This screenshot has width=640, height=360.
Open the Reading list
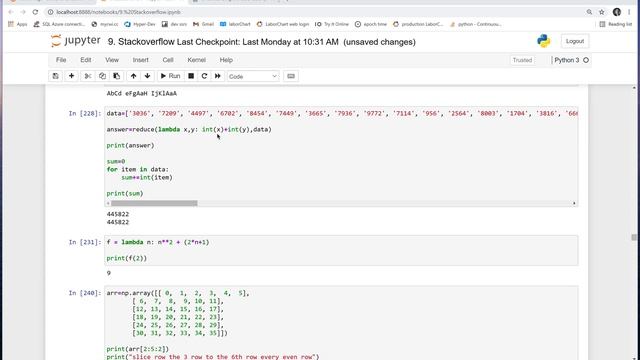pyautogui.click(x=616, y=24)
